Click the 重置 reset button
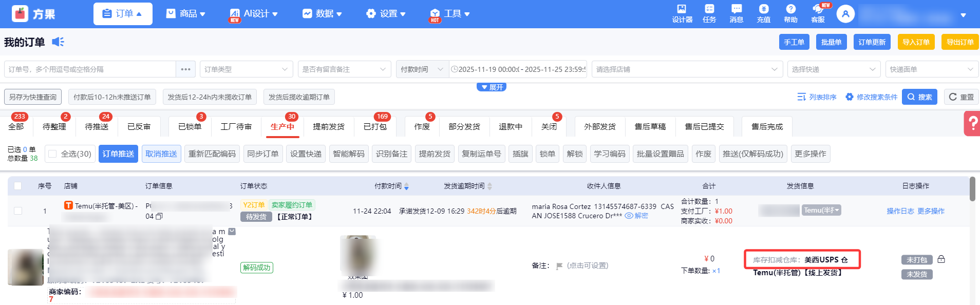Image resolution: width=980 pixels, height=305 pixels. pos(961,97)
